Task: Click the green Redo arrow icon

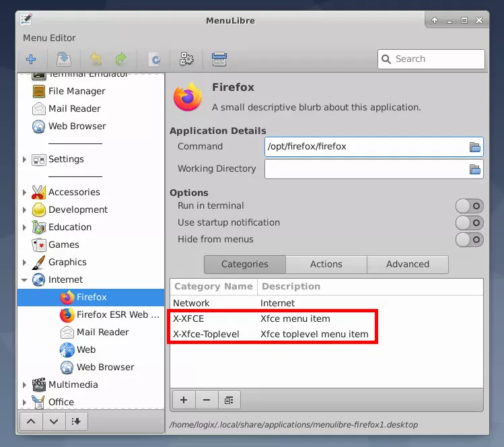Action: point(121,59)
